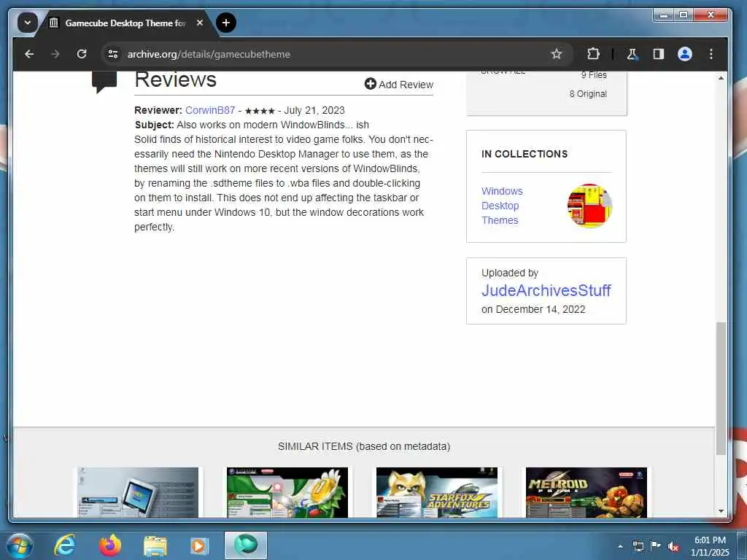Open the Metroid Prime theme thumbnail

click(x=587, y=492)
